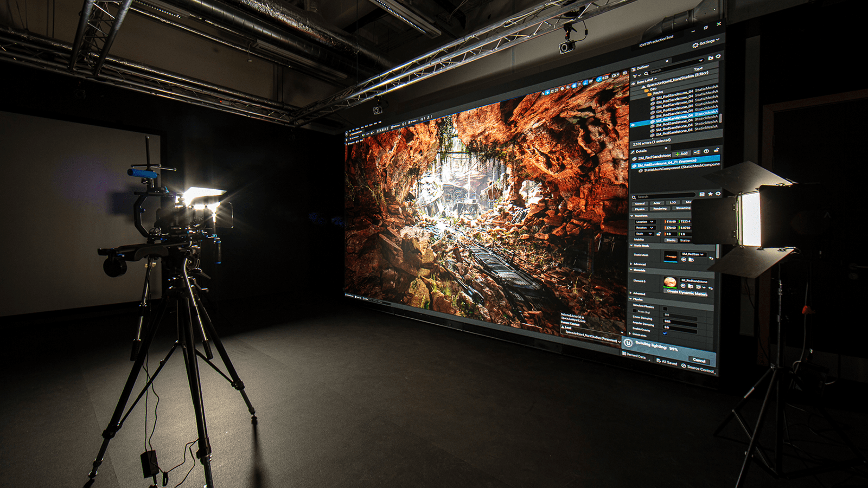Reset Static Mesh to default arrow
This screenshot has width=868, height=488.
[x=711, y=258]
